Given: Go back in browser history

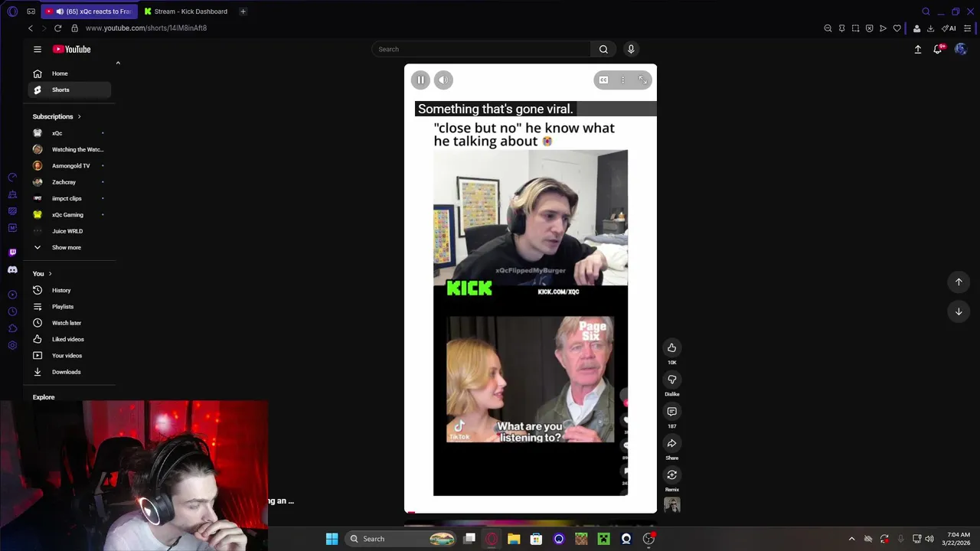Looking at the screenshot, I should pyautogui.click(x=31, y=28).
